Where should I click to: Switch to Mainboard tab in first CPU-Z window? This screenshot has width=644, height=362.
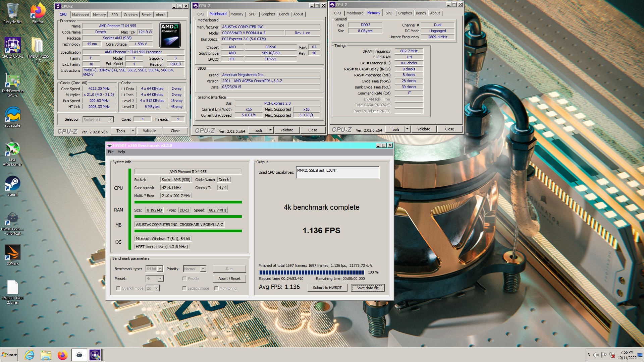coord(80,15)
